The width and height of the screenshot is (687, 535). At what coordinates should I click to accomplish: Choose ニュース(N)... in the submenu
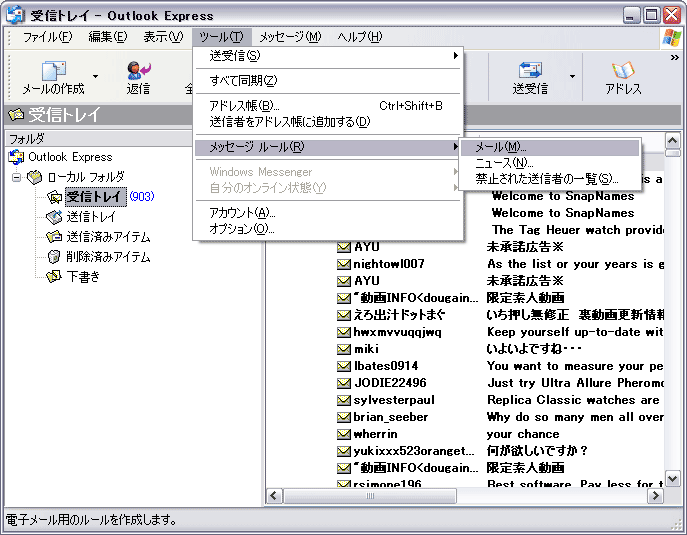(x=550, y=163)
